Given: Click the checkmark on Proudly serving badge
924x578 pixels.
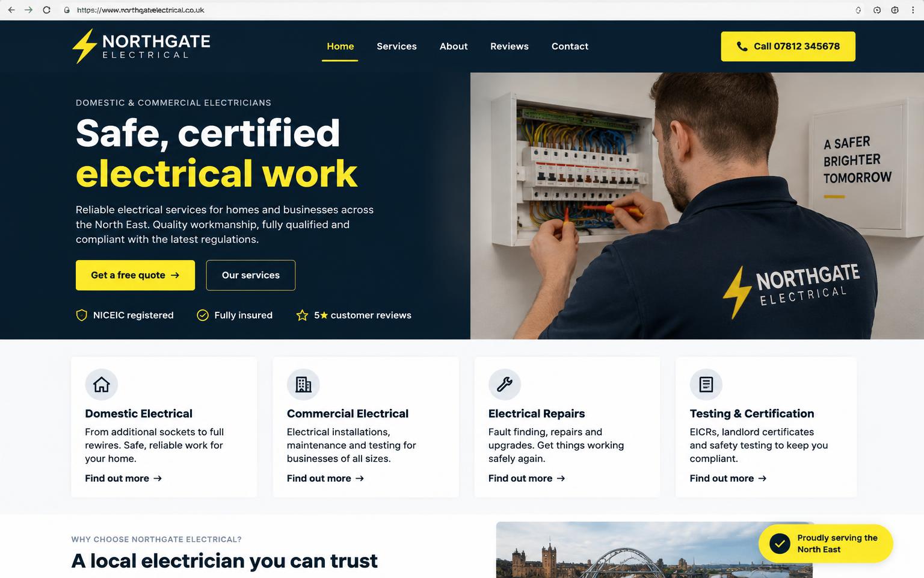Looking at the screenshot, I should tap(780, 544).
